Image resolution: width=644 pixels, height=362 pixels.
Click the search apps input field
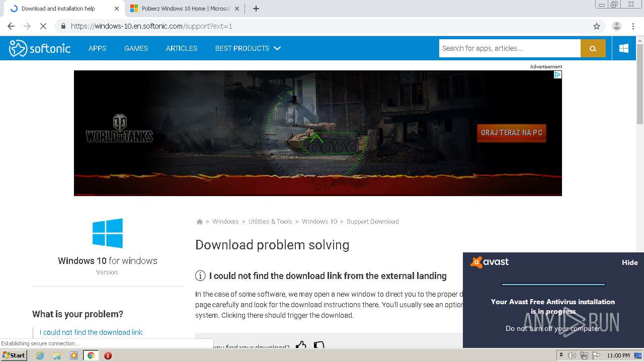point(510,48)
